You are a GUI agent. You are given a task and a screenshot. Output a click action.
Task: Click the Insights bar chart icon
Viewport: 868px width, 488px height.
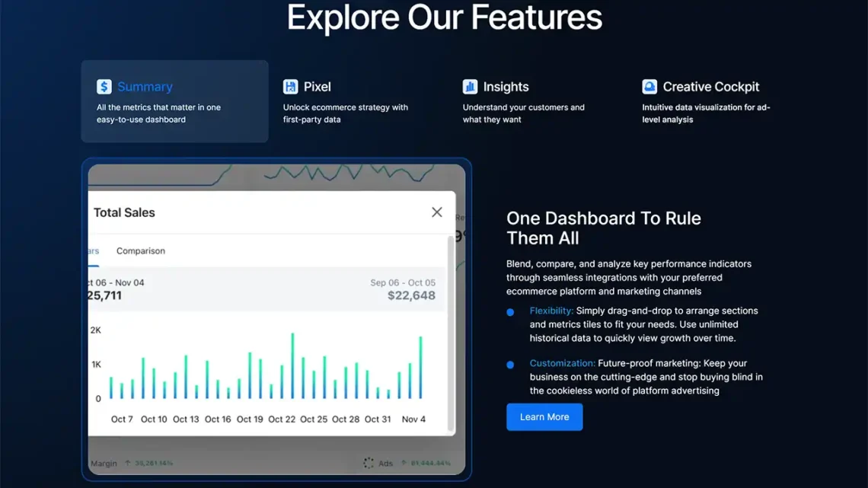[x=470, y=86]
